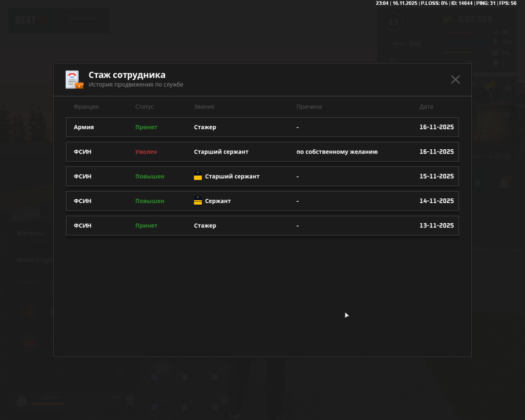
Task: Click the Причина column header
Action: coord(309,106)
